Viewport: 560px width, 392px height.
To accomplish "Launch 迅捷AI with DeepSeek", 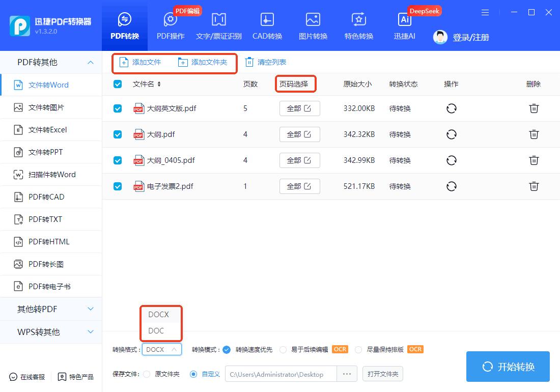I will [404, 25].
